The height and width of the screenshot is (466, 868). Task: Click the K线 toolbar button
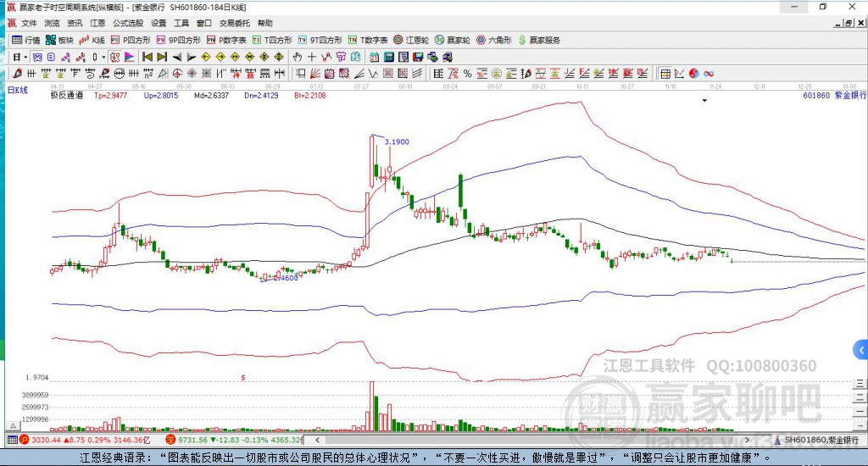(x=92, y=40)
